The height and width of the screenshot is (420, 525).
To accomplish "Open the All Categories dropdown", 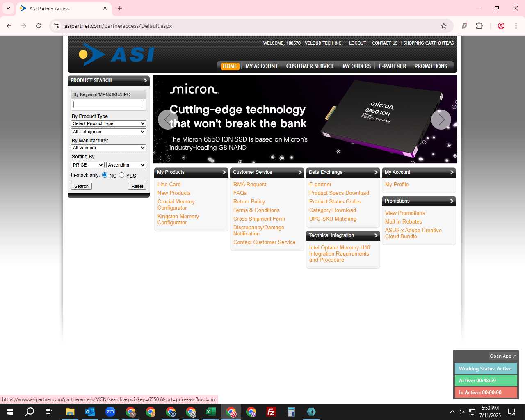I will (x=109, y=132).
